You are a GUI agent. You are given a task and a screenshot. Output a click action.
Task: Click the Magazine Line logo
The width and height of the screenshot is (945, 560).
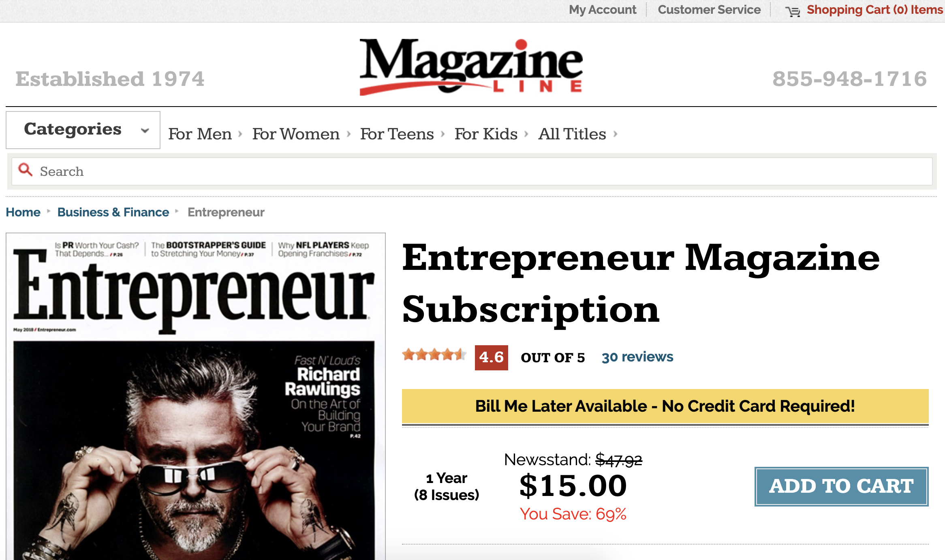point(471,67)
